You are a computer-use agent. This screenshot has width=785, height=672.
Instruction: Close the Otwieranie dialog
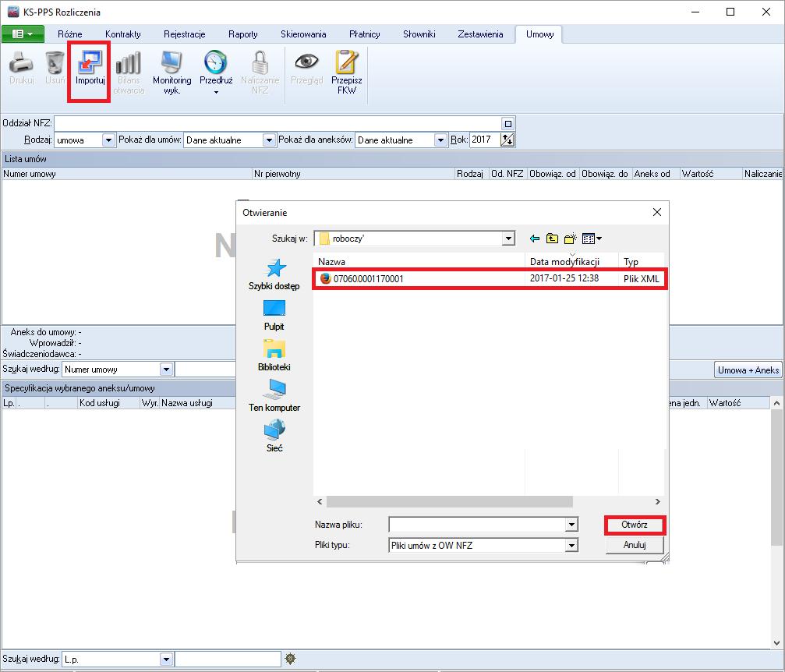click(657, 212)
